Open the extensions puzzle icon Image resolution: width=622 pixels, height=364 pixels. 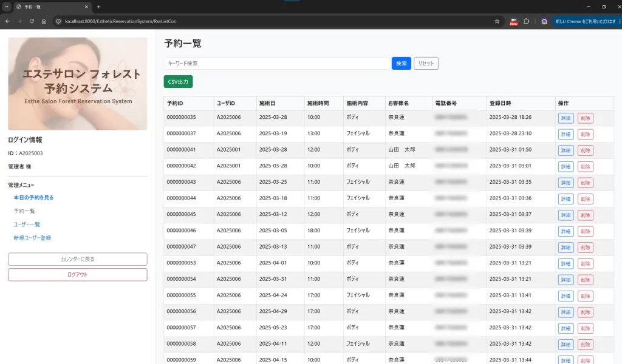(527, 21)
